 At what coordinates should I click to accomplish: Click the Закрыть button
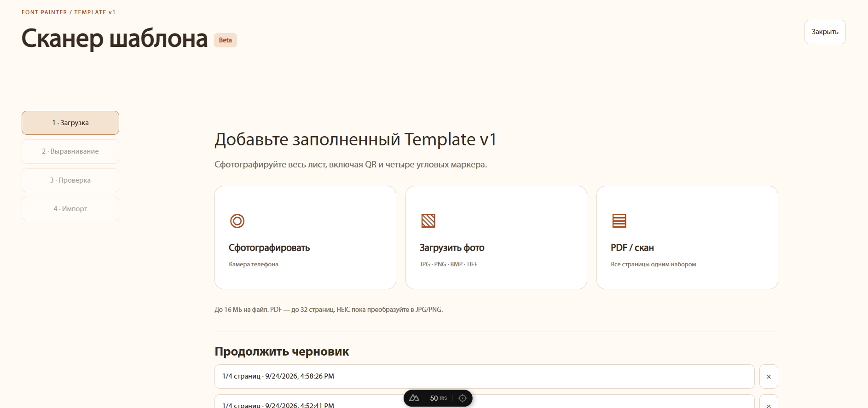[x=825, y=32]
